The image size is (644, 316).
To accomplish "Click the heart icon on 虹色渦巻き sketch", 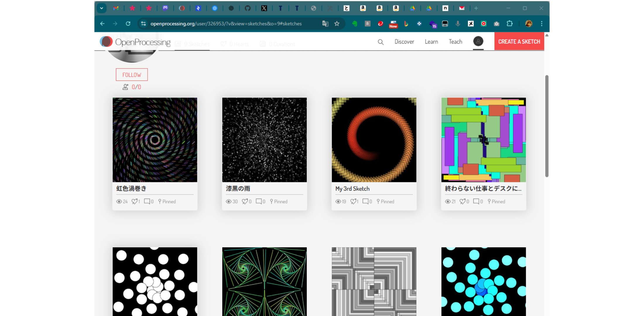I will coord(134,201).
